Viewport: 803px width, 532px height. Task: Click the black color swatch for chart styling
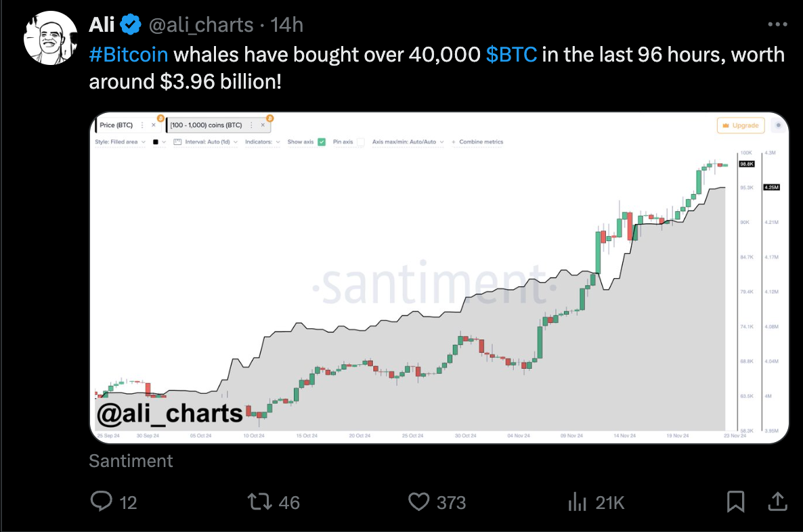tap(156, 141)
